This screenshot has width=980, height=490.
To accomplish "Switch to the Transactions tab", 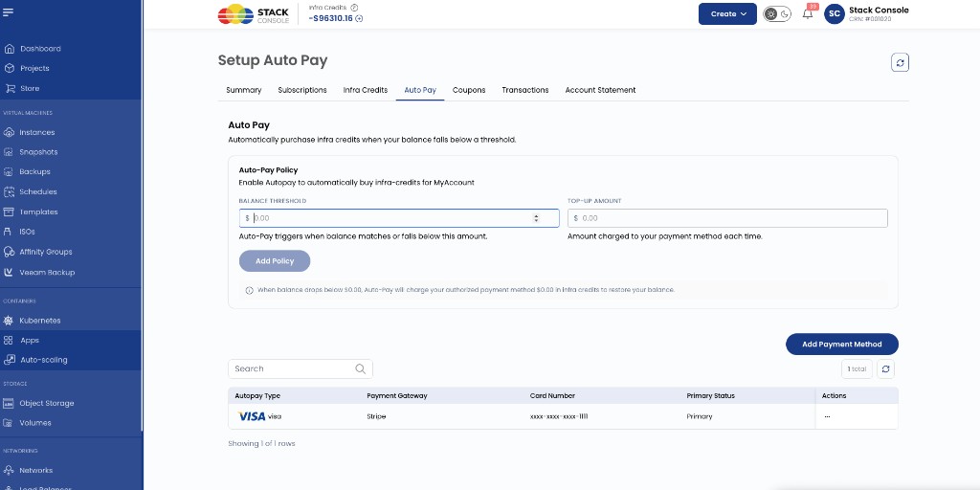I will [525, 90].
